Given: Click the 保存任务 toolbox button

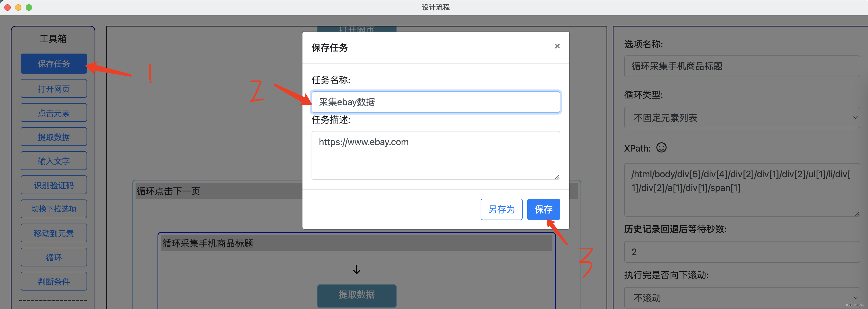Looking at the screenshot, I should [54, 64].
